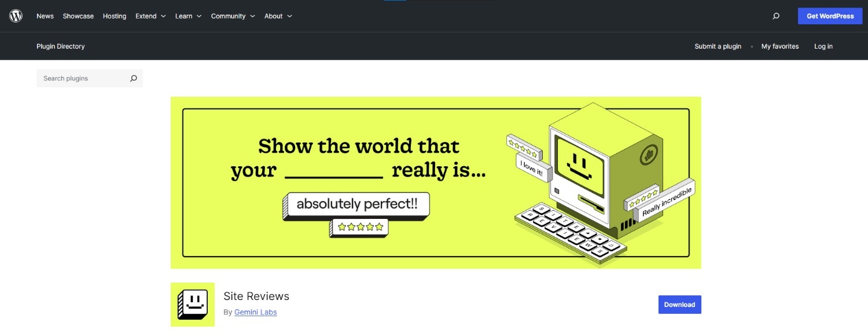Open Submit a plugin page
Screen dimensions: 868x333
718,46
